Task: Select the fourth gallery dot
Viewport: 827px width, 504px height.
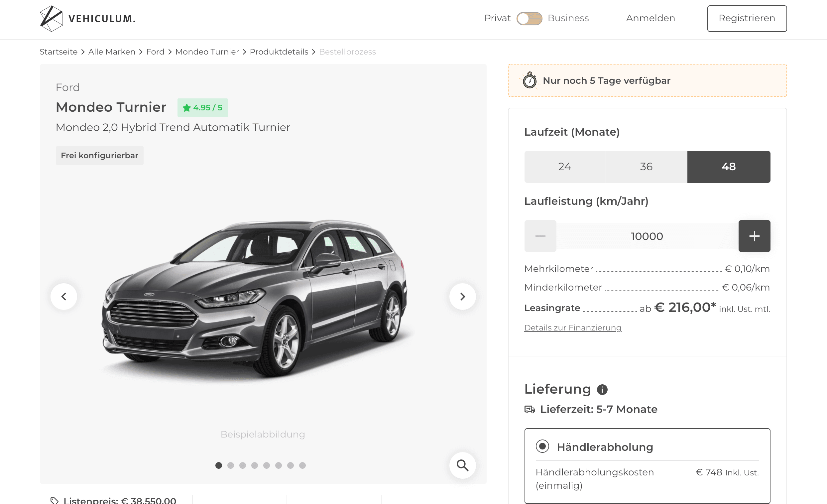Action: (254, 465)
